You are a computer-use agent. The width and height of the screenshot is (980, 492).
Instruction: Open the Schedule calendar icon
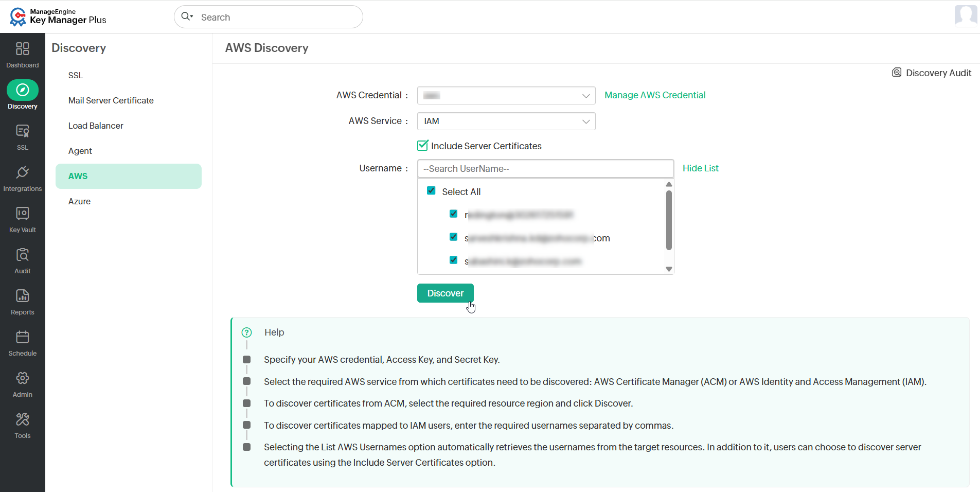point(23,337)
